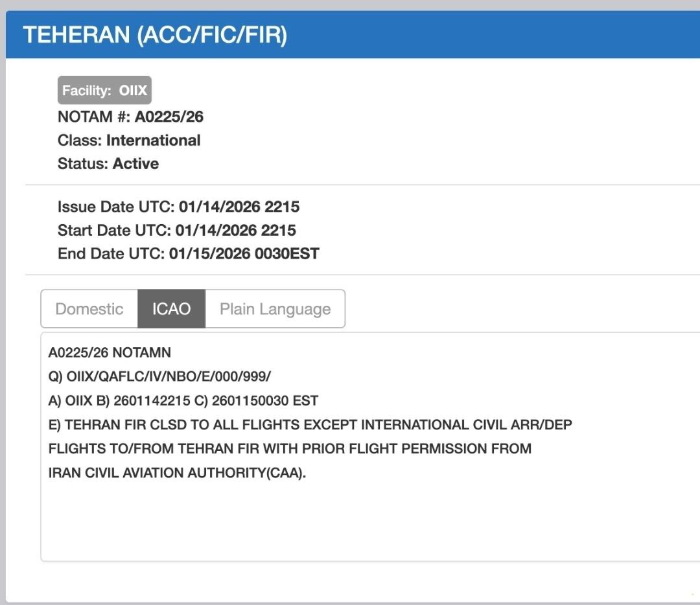Viewport: 700px width, 605px height.
Task: Click the Start Date UTC value
Action: (x=235, y=230)
